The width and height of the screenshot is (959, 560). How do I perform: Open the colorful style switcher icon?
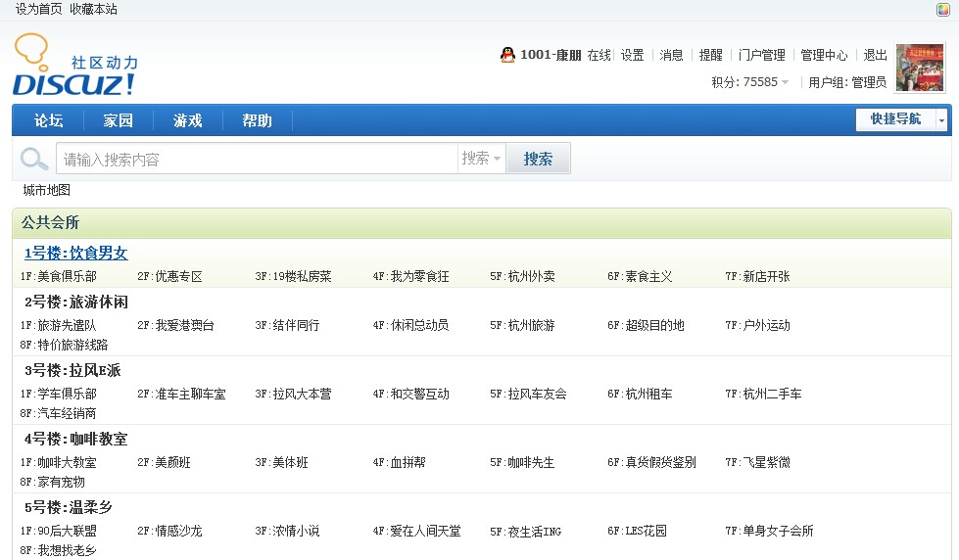point(942,10)
